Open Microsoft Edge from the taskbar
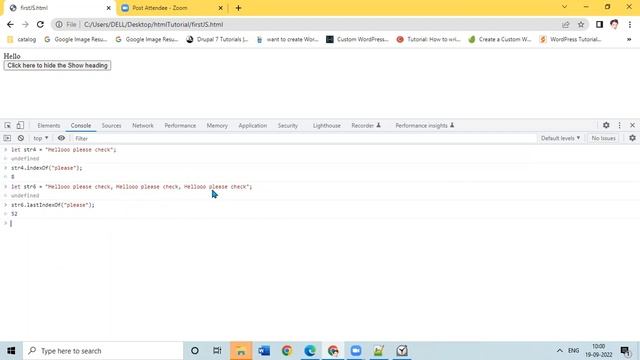This screenshot has width=640, height=360. point(310,351)
